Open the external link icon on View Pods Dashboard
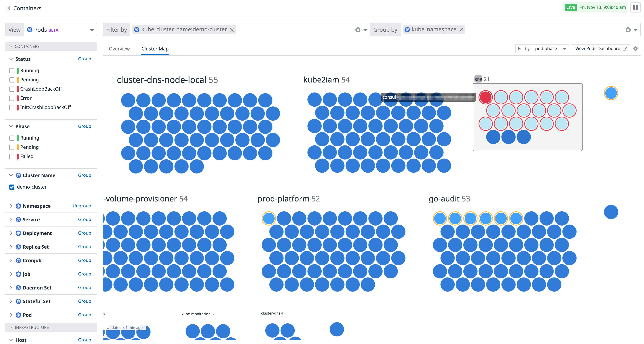The width and height of the screenshot is (644, 344). pos(625,49)
